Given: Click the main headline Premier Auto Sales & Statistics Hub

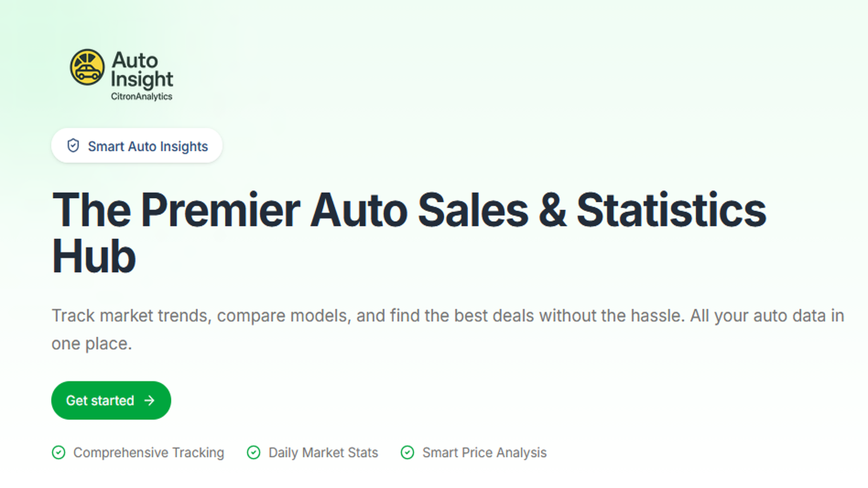Looking at the screenshot, I should tap(409, 230).
